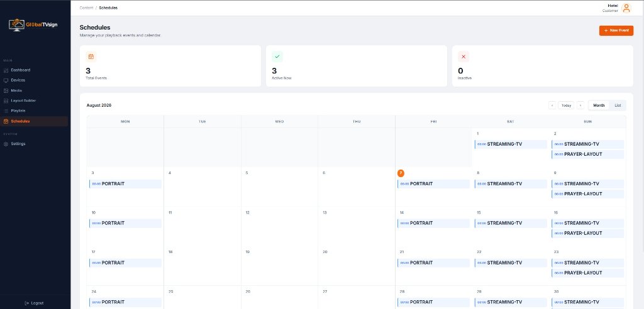Click the GlobalTVsign logo

click(33, 24)
